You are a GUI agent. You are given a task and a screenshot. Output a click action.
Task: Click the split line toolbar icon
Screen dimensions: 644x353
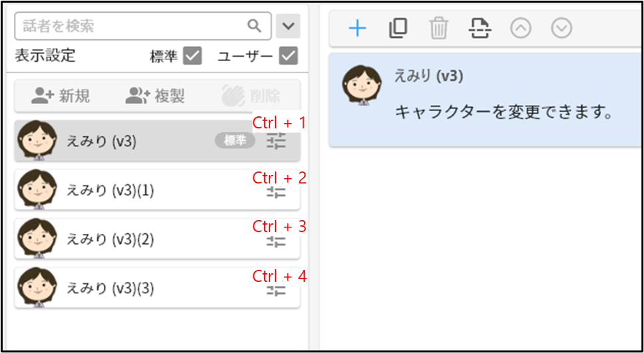[480, 29]
